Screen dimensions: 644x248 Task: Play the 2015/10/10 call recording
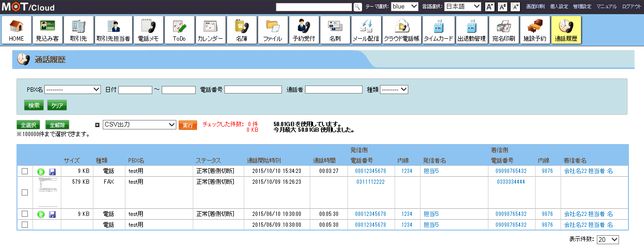click(x=41, y=171)
